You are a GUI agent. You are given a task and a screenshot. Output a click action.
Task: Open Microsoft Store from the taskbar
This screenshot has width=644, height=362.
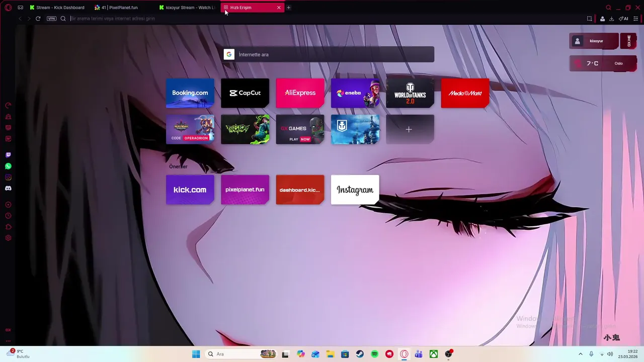point(345,354)
